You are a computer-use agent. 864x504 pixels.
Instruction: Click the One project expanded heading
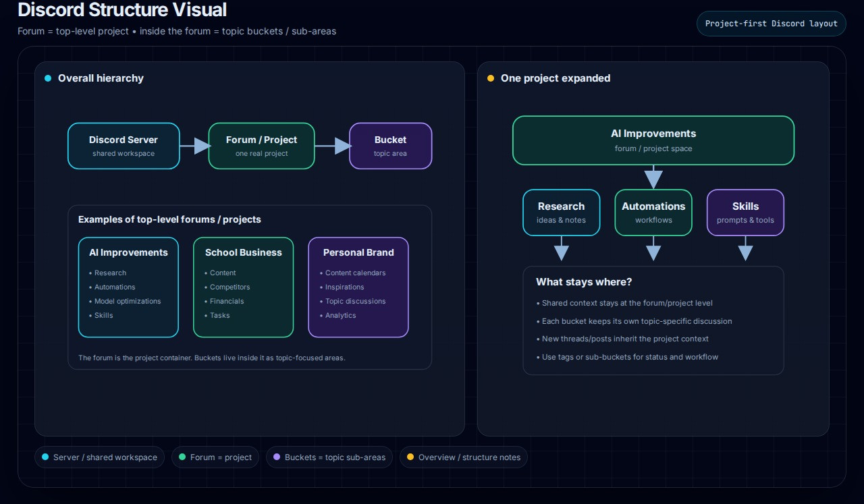(556, 78)
